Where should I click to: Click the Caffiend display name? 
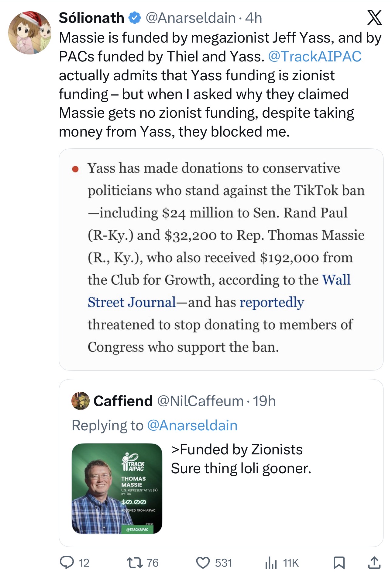point(123,401)
